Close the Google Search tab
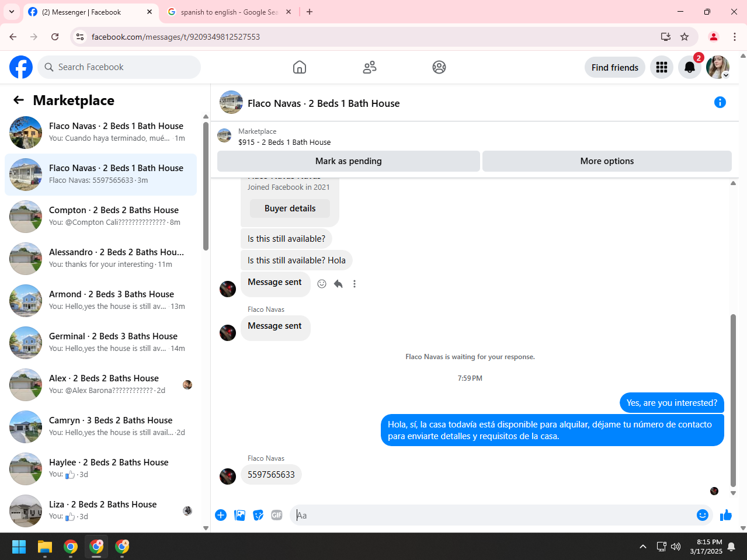Image resolution: width=747 pixels, height=560 pixels. tap(289, 12)
